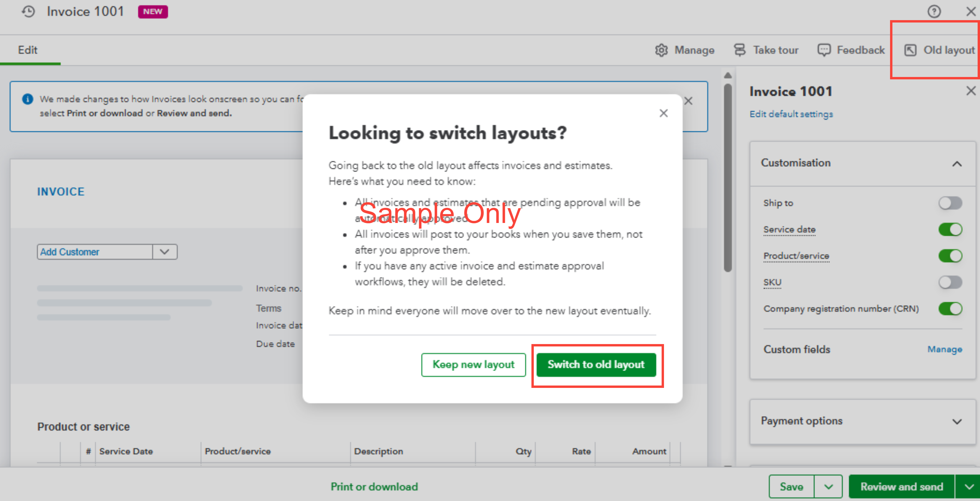Select the Edit tab
The height and width of the screenshot is (501, 980).
click(28, 50)
